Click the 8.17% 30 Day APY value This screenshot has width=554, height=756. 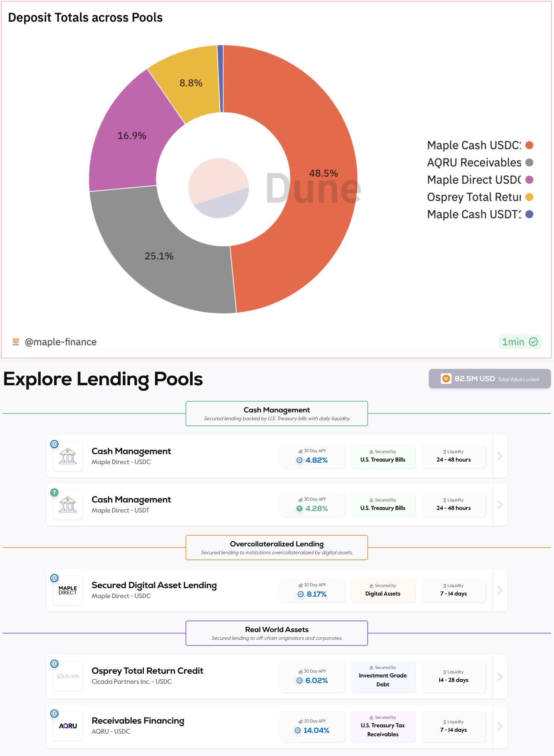[x=317, y=594]
